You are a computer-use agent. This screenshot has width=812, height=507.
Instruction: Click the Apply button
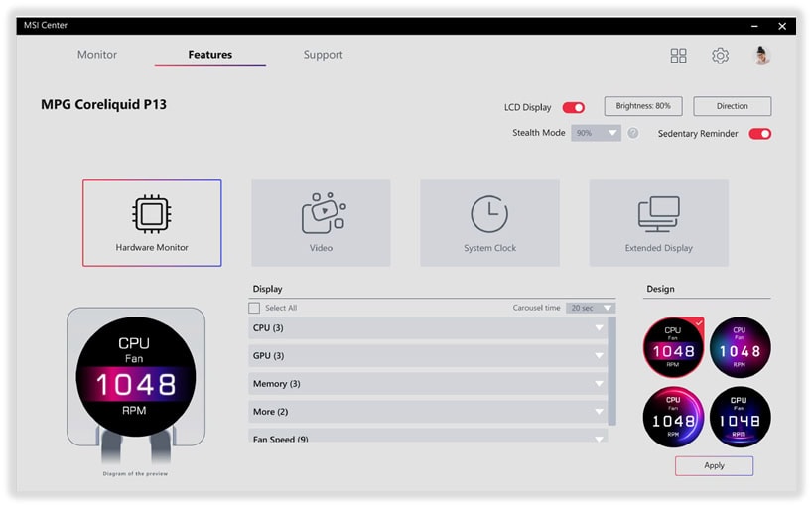pyautogui.click(x=714, y=465)
